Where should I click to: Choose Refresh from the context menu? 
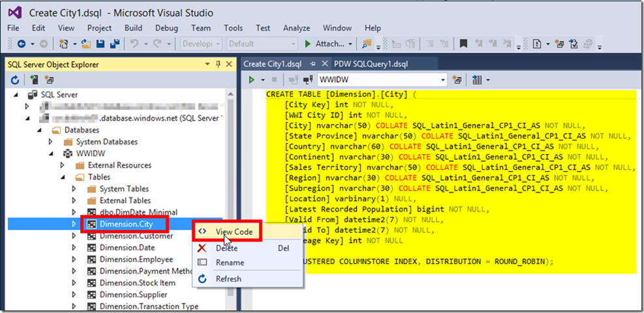point(248,279)
